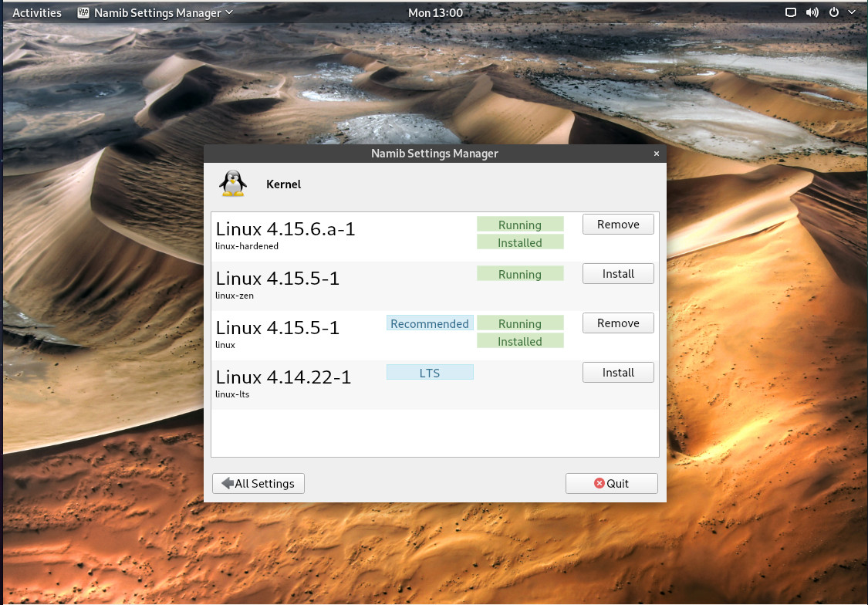
Task: Click Running badge on linux-hardened row
Action: click(520, 225)
